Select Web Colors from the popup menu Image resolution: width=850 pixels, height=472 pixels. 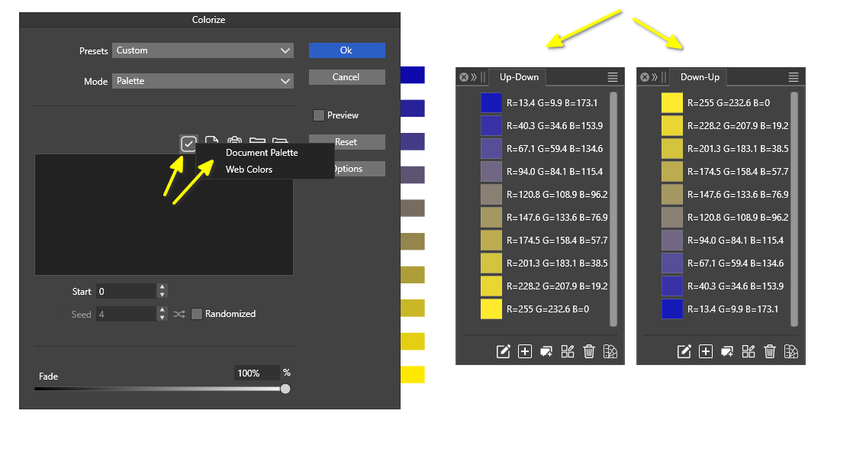[x=249, y=170]
